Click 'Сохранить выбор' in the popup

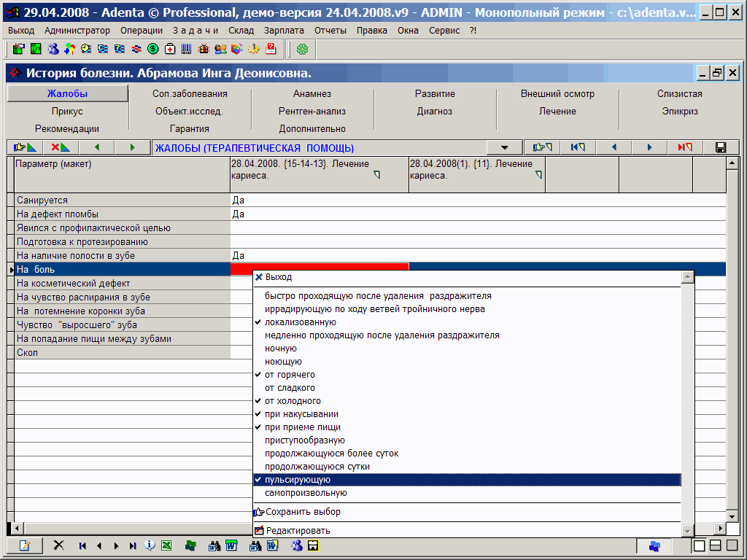click(303, 512)
